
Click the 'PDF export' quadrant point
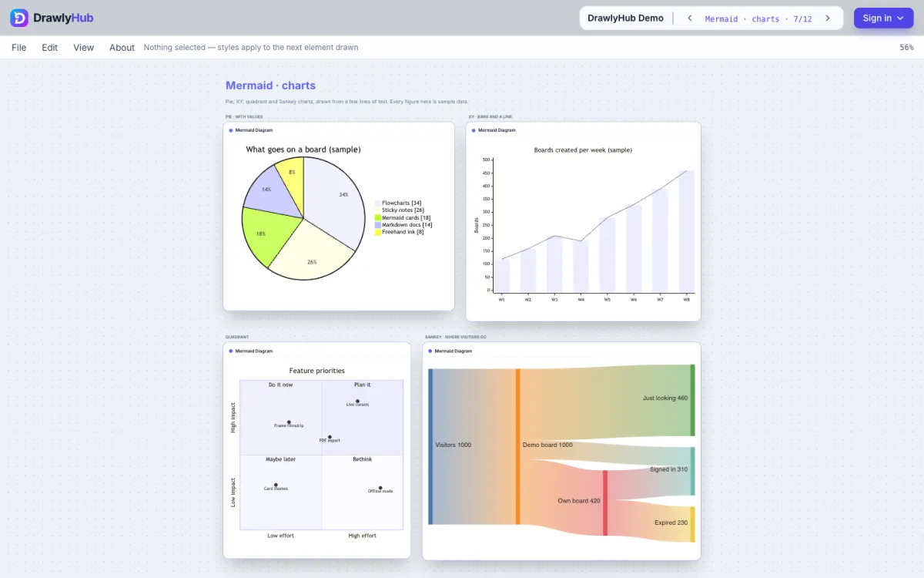tap(330, 438)
